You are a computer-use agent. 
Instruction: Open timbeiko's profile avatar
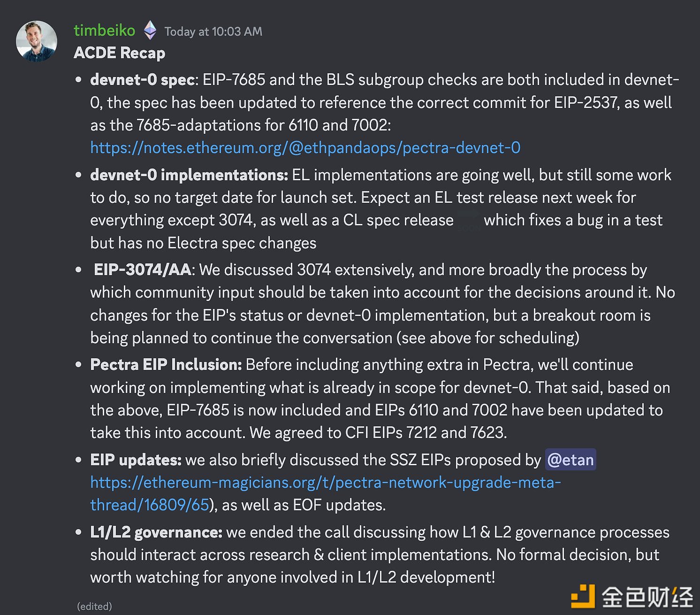tap(37, 41)
